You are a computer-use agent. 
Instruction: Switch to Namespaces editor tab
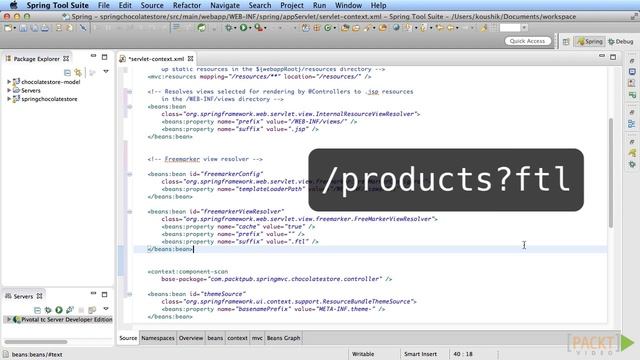point(158,338)
